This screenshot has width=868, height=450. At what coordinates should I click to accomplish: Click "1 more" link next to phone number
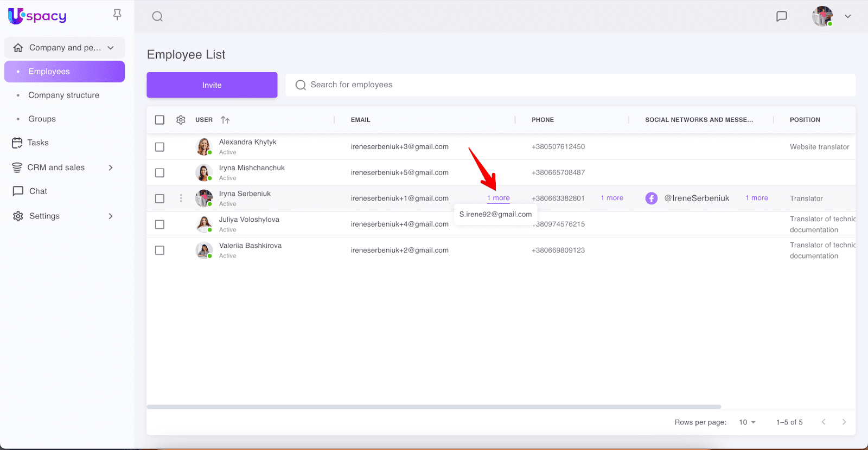(x=612, y=198)
